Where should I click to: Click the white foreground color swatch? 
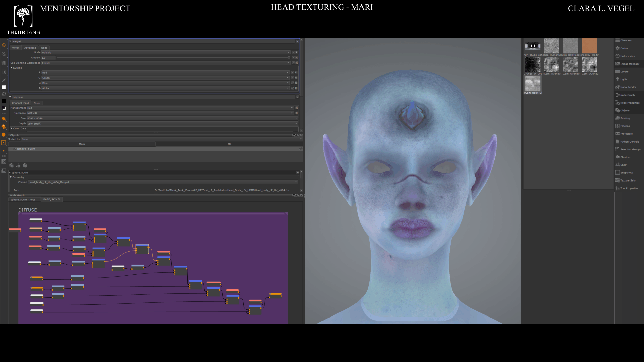point(4,87)
